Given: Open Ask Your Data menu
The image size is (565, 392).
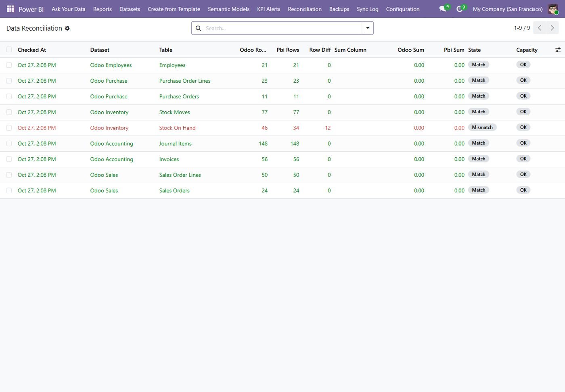Looking at the screenshot, I should pyautogui.click(x=69, y=9).
